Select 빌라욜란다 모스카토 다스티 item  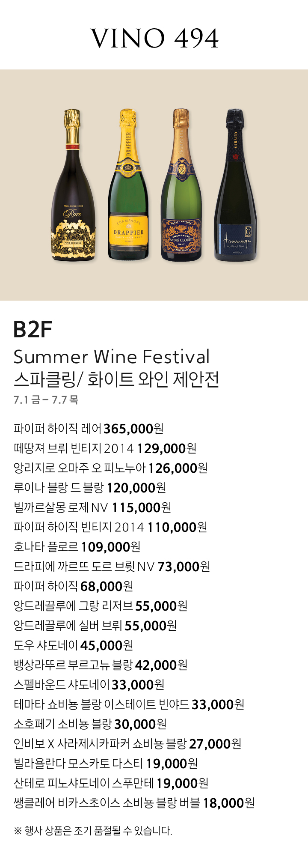(x=105, y=764)
